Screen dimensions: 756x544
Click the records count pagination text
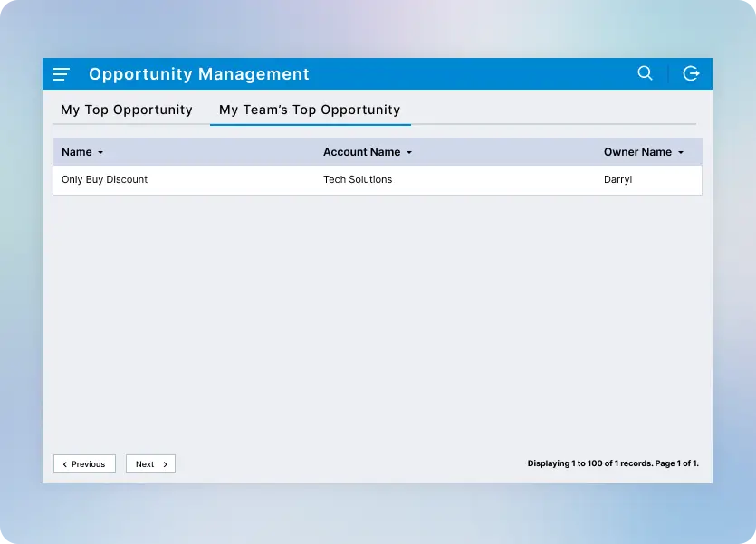(x=613, y=463)
